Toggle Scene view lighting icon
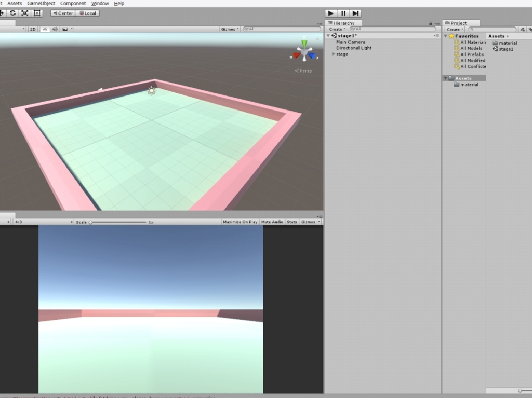Screen dimensions: 532x398 click(x=45, y=29)
